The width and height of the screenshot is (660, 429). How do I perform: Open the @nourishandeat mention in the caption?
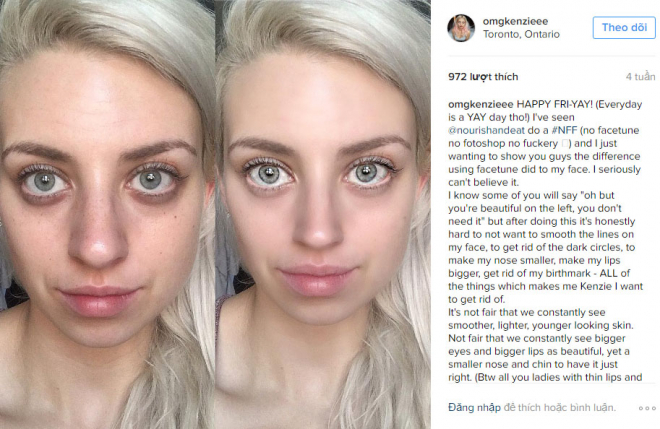486,130
